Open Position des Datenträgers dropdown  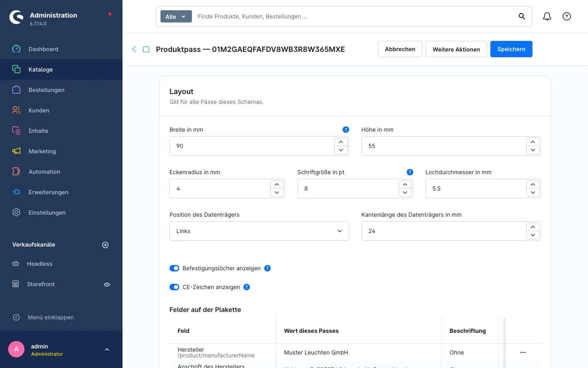pyautogui.click(x=259, y=231)
